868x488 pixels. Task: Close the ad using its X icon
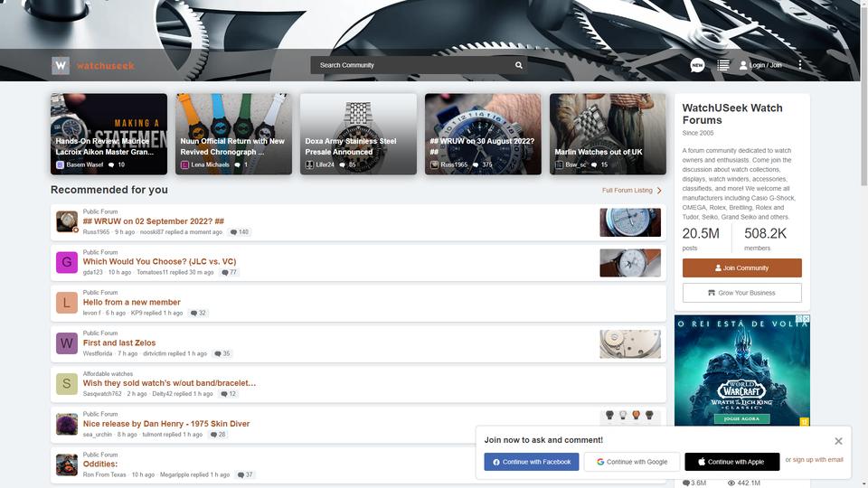click(806, 319)
